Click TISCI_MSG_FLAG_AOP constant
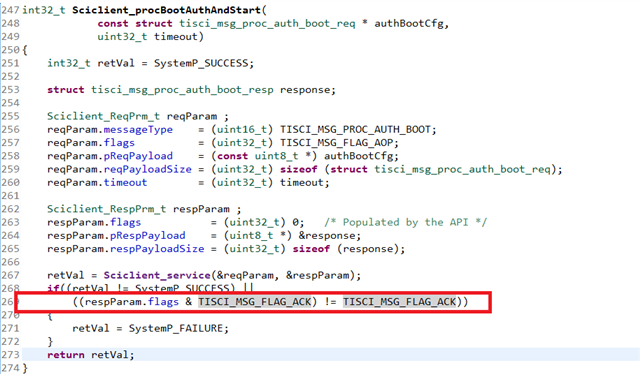Image resolution: width=640 pixels, height=374 pixels. tap(336, 143)
